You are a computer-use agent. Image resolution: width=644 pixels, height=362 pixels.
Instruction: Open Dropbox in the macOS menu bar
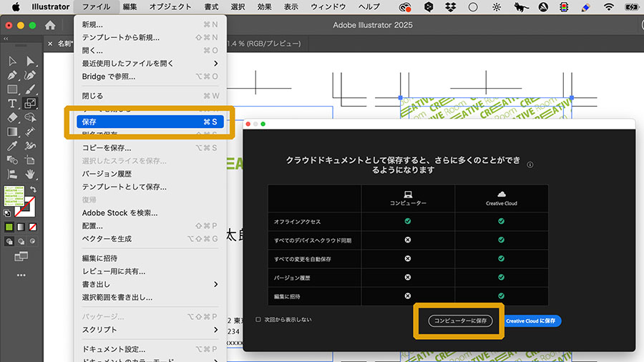pyautogui.click(x=451, y=7)
